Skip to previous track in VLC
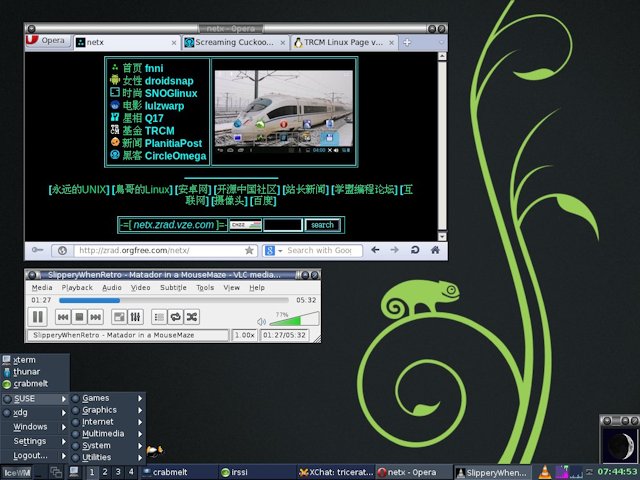 [x=63, y=317]
